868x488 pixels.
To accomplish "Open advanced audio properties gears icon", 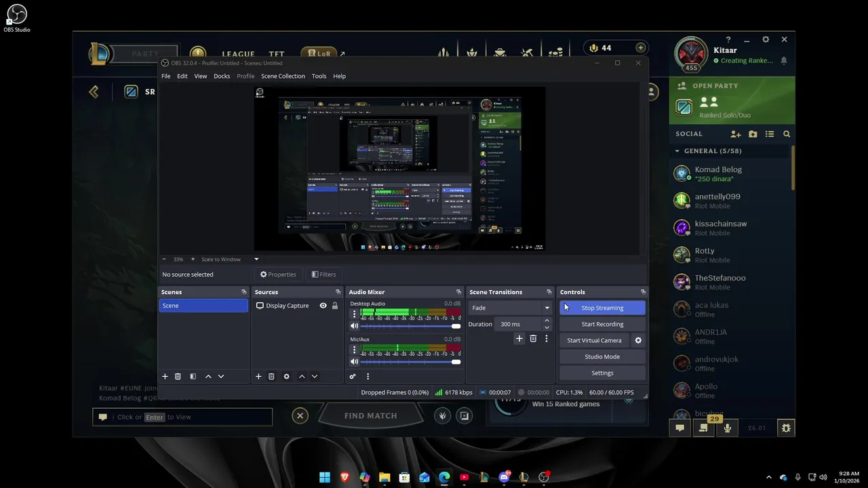I will coord(353,376).
